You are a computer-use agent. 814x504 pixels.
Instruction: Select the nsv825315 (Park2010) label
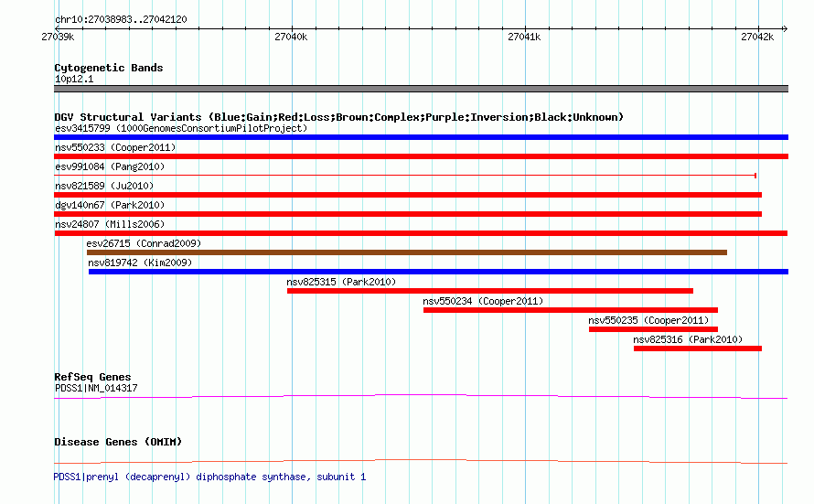click(341, 282)
